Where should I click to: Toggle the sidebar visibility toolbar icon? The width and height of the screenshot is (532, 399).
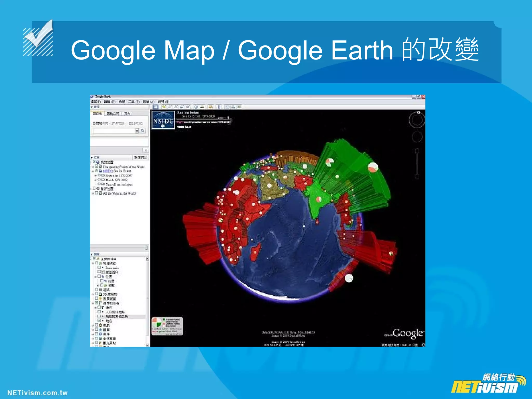(155, 107)
